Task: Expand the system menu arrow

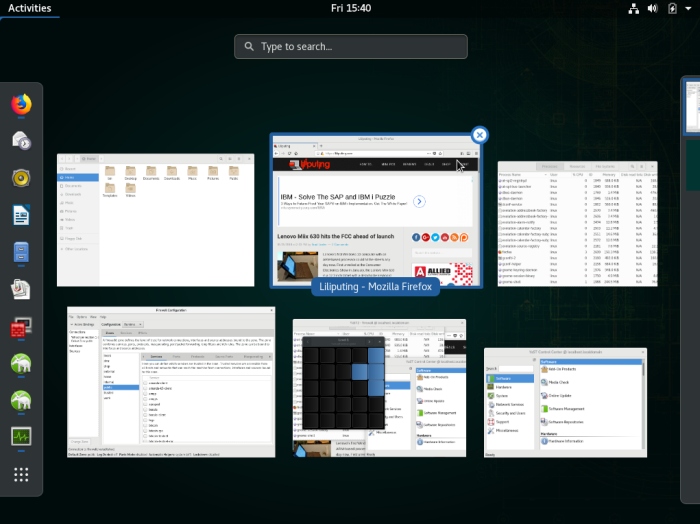Action: (x=688, y=8)
